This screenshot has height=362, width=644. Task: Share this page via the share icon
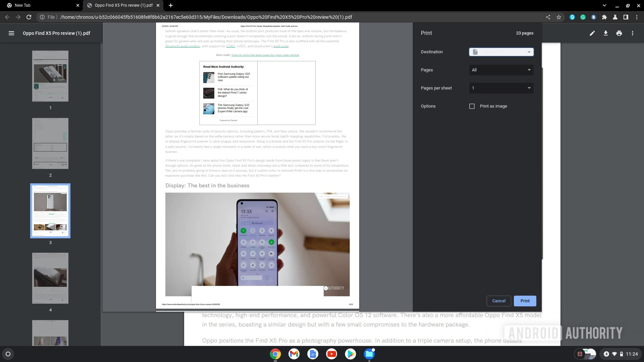[x=548, y=17]
